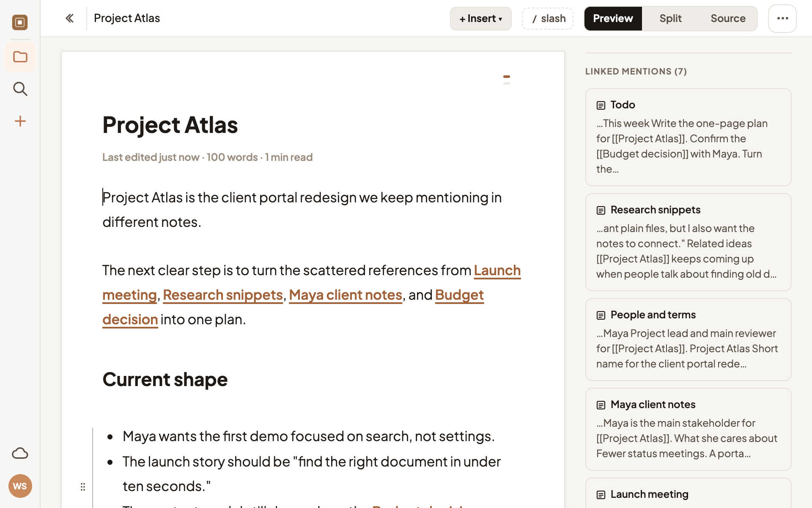Open the Research snippets mention card title
The height and width of the screenshot is (508, 812).
click(x=656, y=210)
